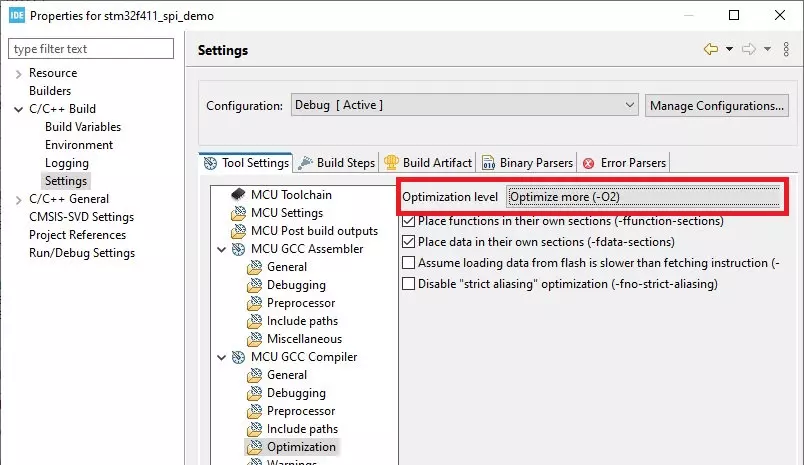Open the Configuration Debug dropdown
Image resolution: width=804 pixels, height=465 pixels.
[464, 105]
